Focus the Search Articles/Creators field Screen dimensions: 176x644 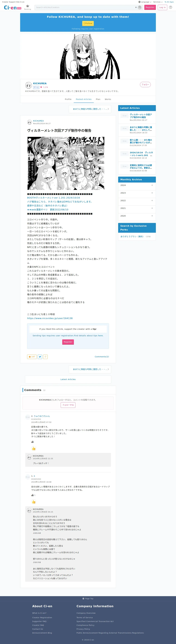point(85,8)
